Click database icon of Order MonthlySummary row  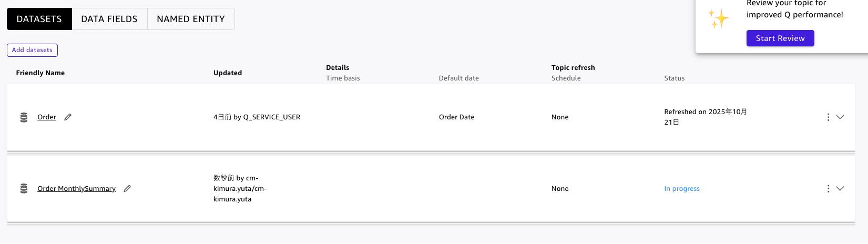[x=24, y=189]
